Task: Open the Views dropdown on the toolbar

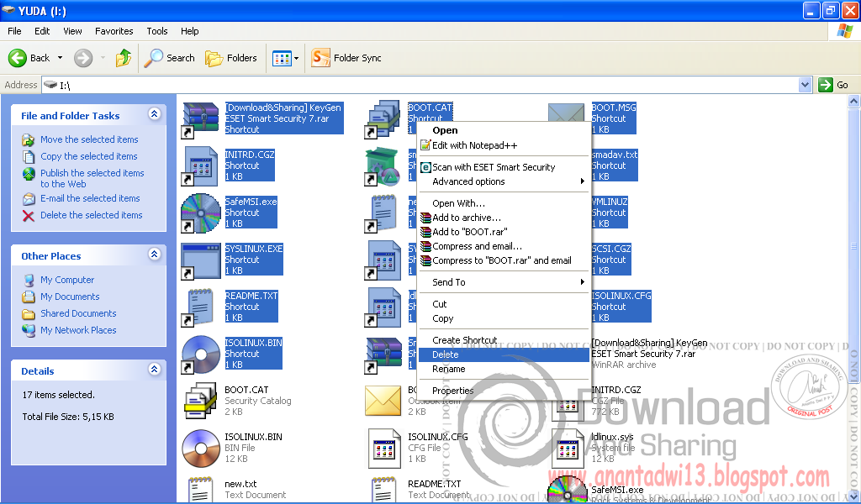Action: (x=286, y=58)
